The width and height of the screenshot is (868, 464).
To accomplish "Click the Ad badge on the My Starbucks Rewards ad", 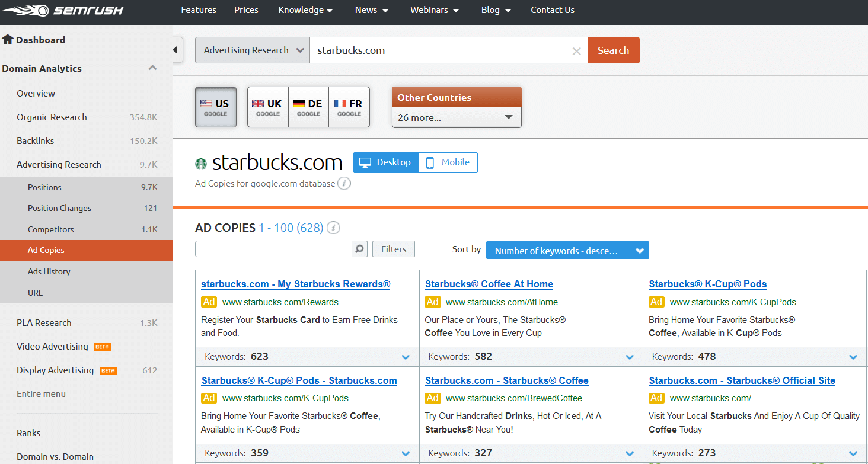I will (x=209, y=302).
